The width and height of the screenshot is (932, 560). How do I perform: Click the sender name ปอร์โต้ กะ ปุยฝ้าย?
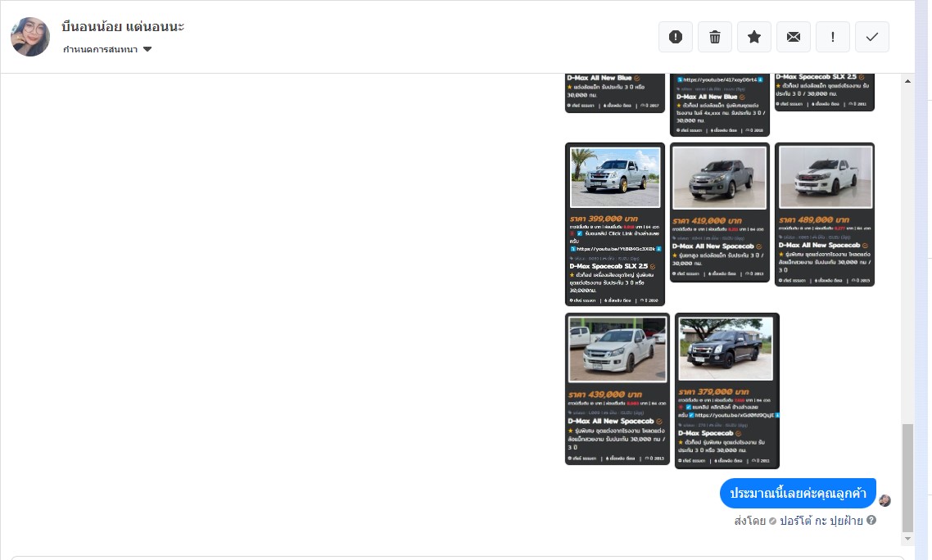coord(821,521)
